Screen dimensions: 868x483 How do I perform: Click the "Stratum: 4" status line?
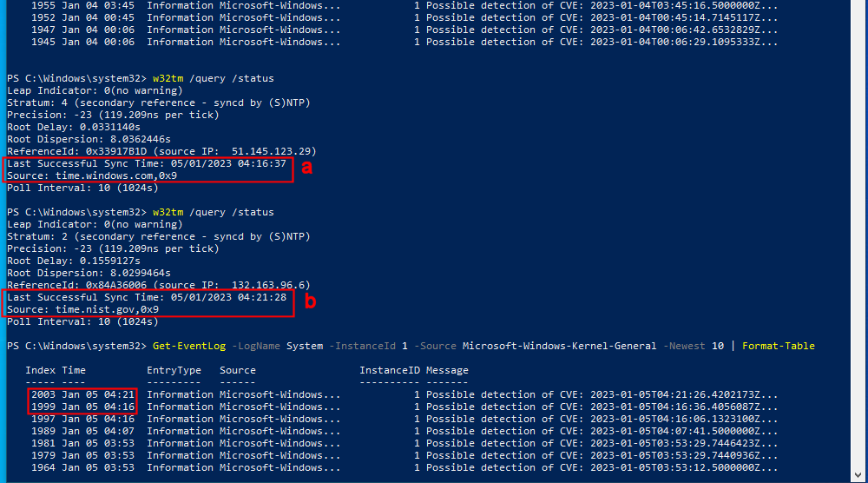(158, 103)
